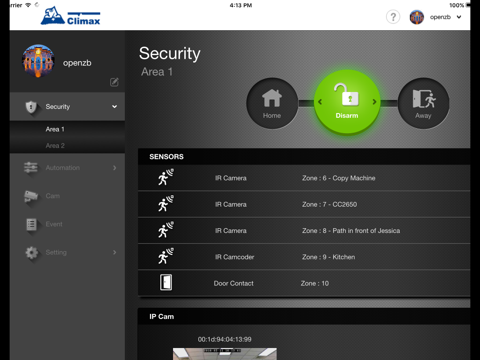Screen dimensions: 480x360
Task: Click the Door Contact door icon
Action: pyautogui.click(x=166, y=282)
